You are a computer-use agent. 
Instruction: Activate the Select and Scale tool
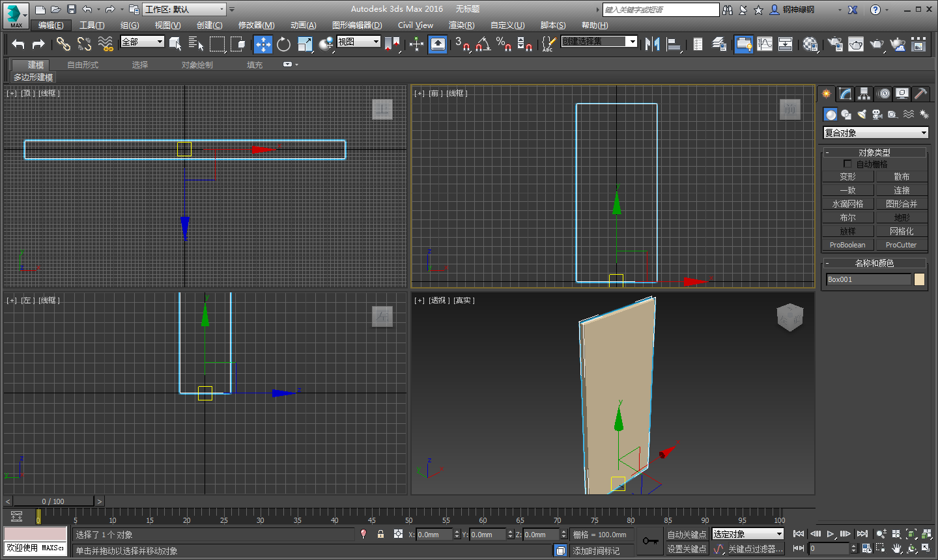click(x=305, y=44)
